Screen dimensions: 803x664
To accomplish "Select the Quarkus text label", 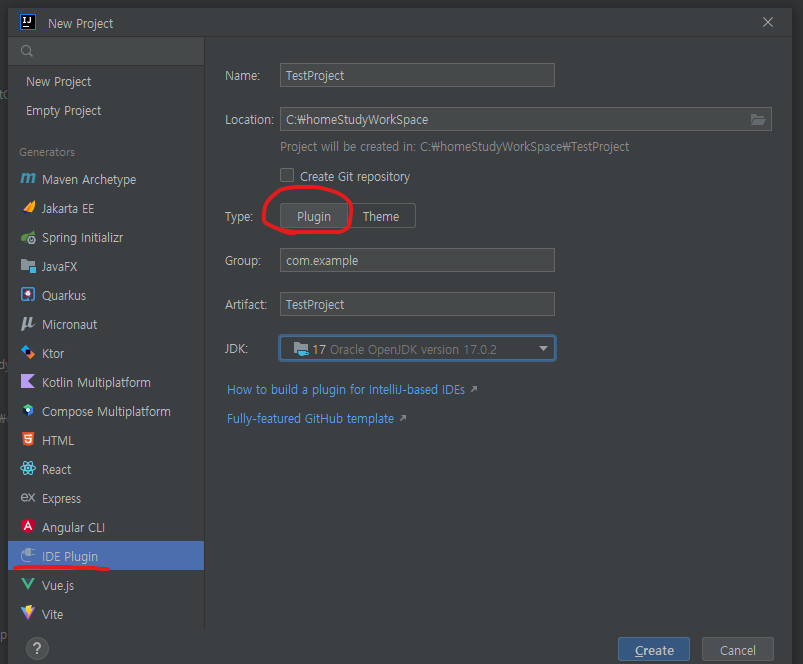I will click(64, 295).
